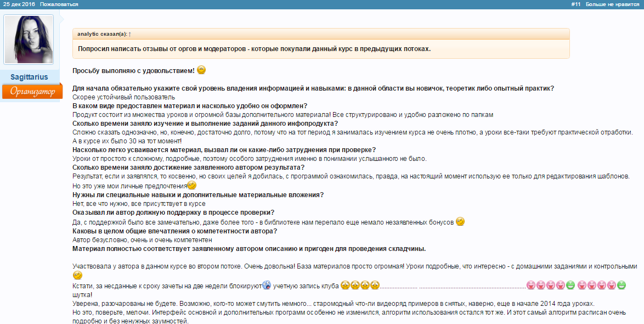
Task: Click the last green grinning emoticon above "шутка!"
Action: pyautogui.click(x=622, y=285)
